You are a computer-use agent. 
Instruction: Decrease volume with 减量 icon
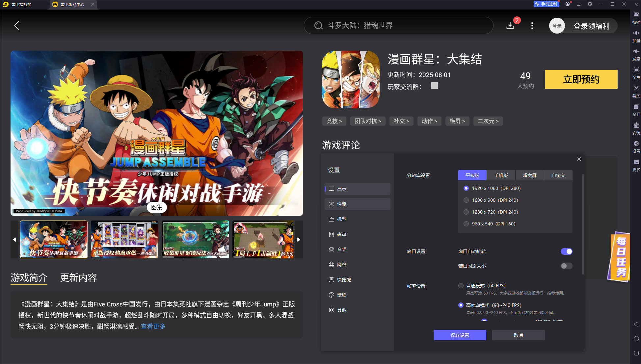(636, 54)
